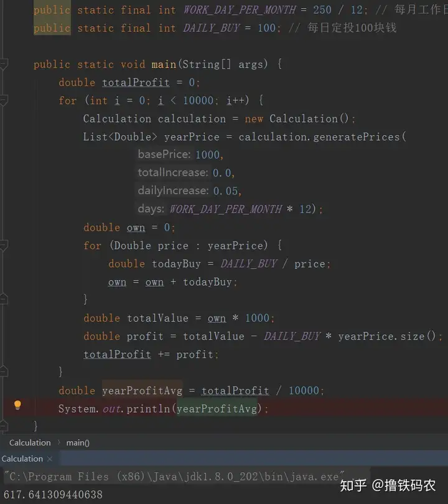Collapse the main method using its gutter fold marker

(4, 64)
